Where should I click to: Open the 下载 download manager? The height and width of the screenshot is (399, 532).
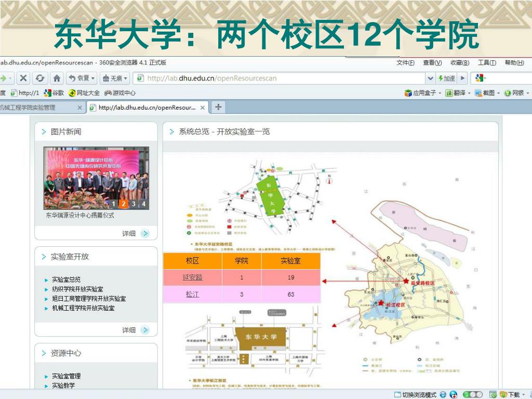[510, 395]
